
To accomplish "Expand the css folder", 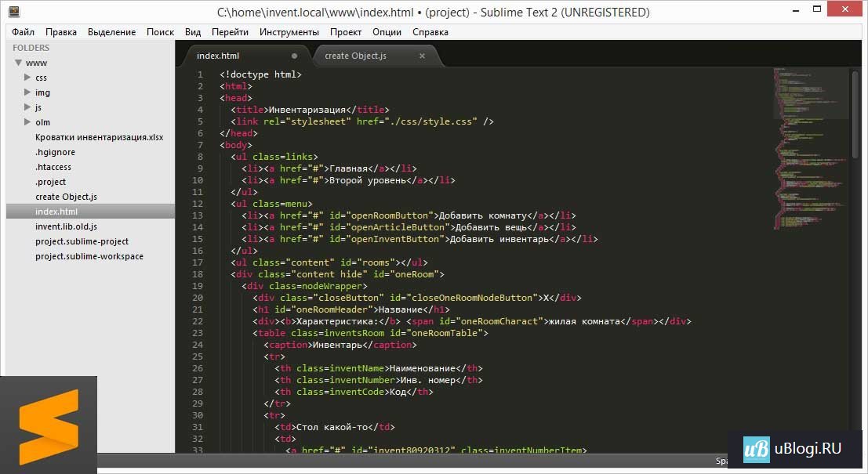I will pos(27,78).
